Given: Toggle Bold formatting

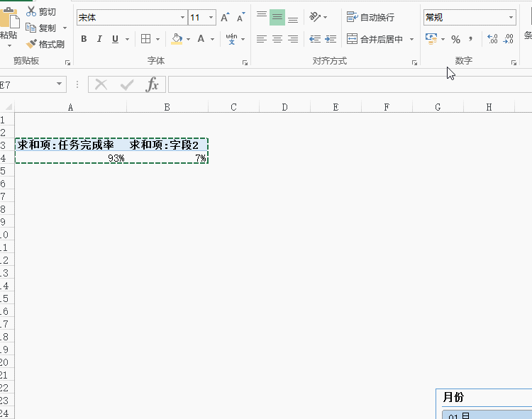Looking at the screenshot, I should [x=84, y=39].
